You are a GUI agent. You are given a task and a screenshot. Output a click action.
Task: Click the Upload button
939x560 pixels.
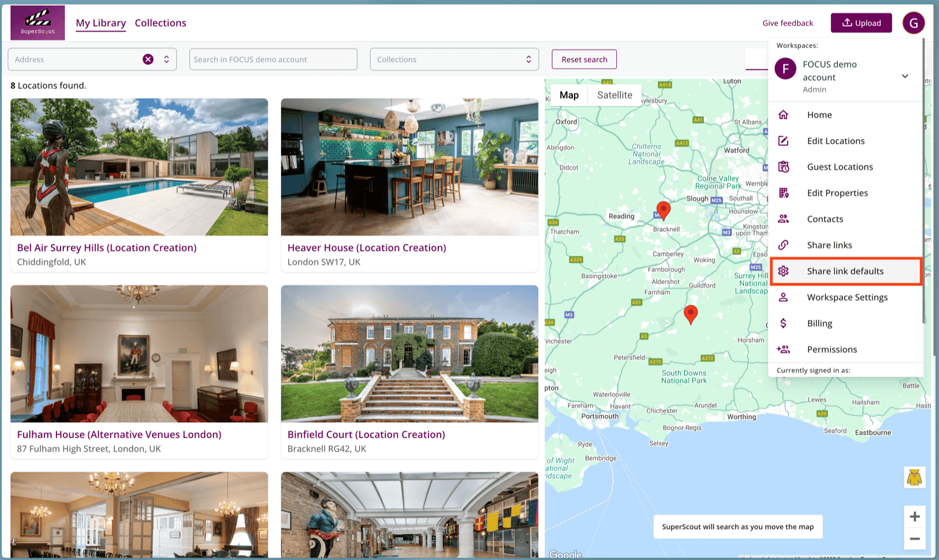tap(861, 23)
